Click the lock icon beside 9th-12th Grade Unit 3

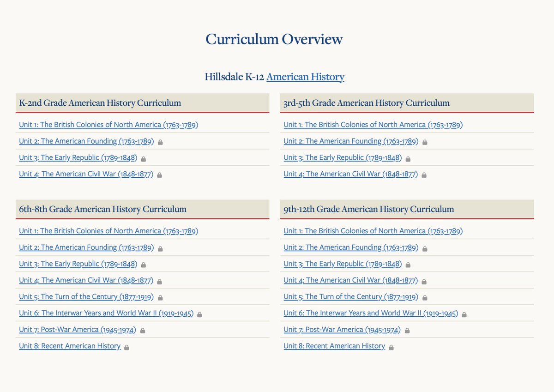pyautogui.click(x=408, y=265)
